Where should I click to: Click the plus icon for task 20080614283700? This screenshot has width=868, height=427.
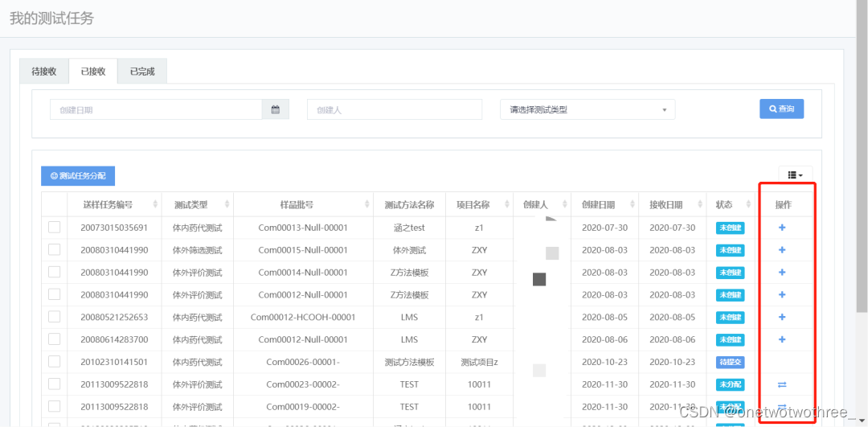782,339
